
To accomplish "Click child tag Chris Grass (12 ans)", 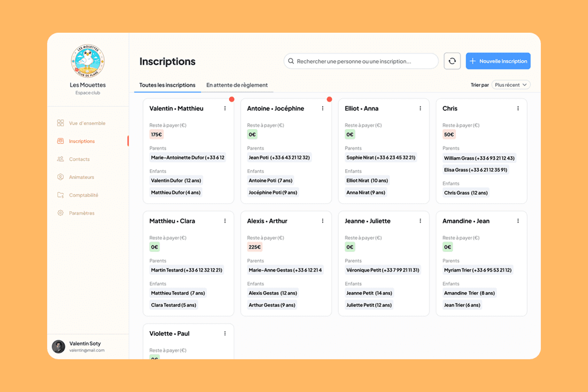I will [466, 193].
